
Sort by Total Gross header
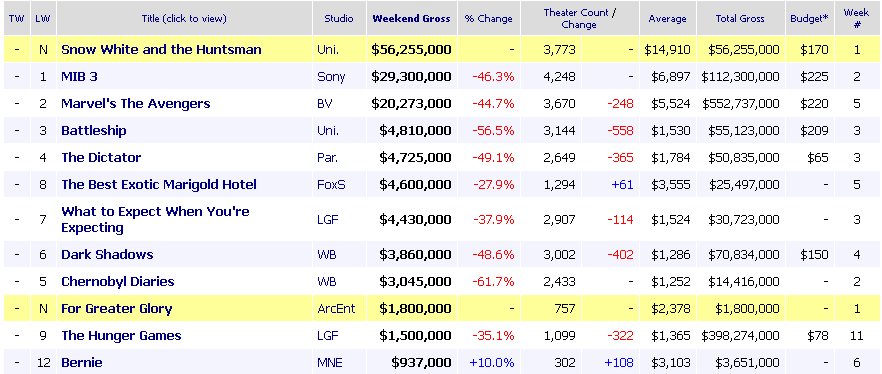(740, 19)
